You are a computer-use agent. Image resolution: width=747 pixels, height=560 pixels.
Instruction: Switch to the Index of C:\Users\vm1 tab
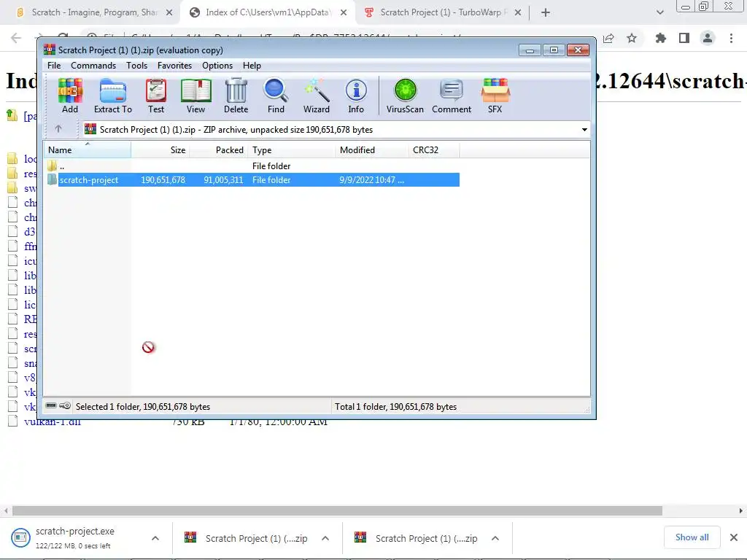point(268,12)
